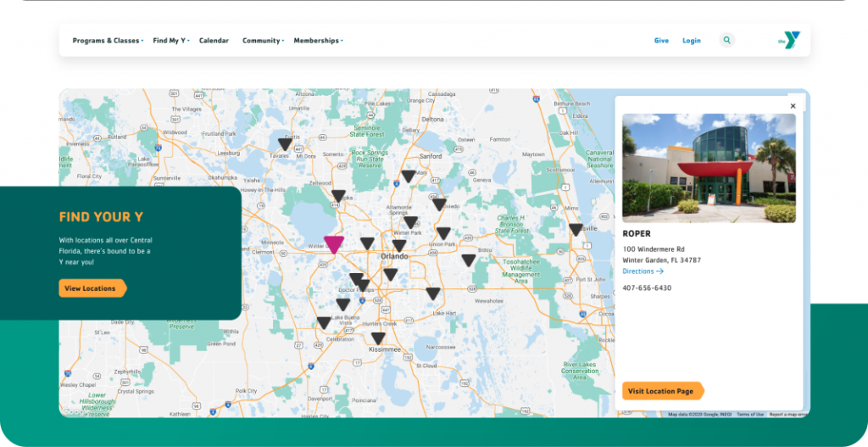Screen dimensions: 868x447
Task: Click the Login link in header
Action: click(x=691, y=41)
